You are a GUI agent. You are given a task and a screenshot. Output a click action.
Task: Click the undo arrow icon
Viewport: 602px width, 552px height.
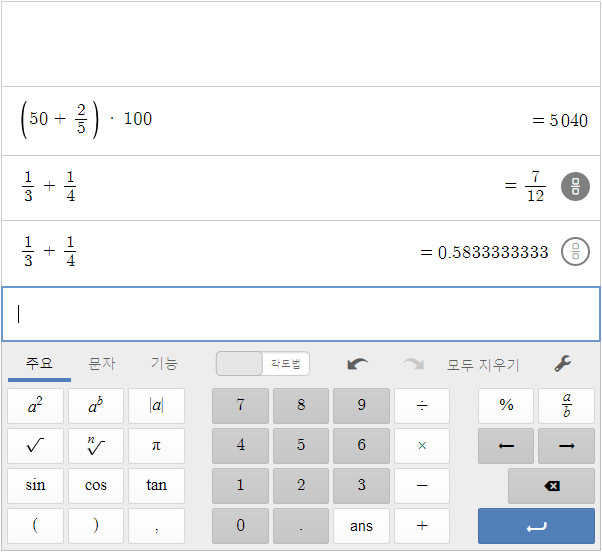(357, 364)
